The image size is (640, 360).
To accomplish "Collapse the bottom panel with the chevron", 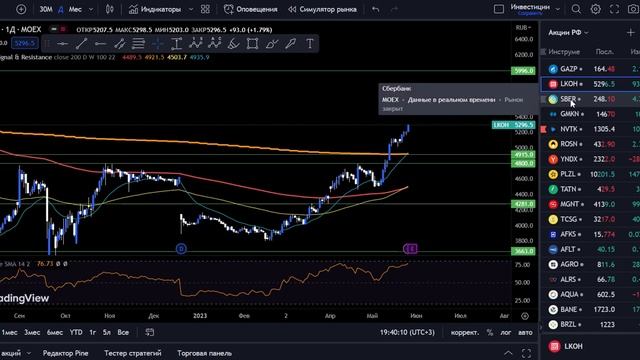I will pyautogui.click(x=508, y=353).
